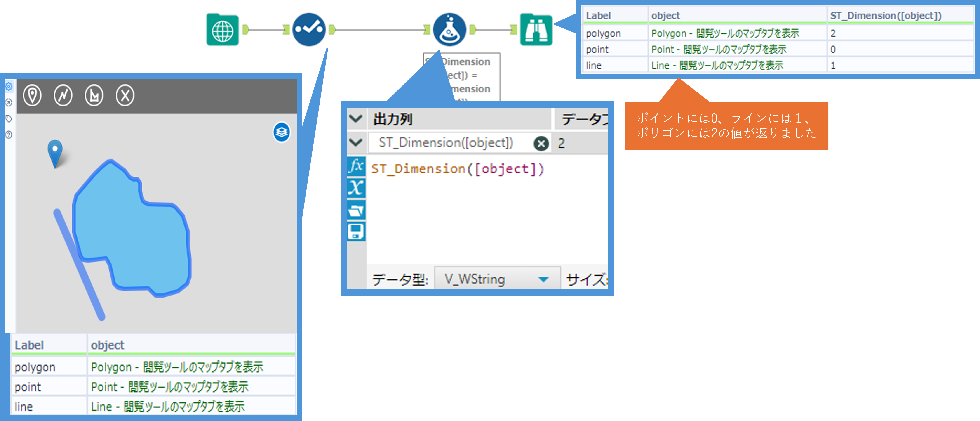The width and height of the screenshot is (980, 421).
Task: Click the blue point marker on the map
Action: [55, 151]
